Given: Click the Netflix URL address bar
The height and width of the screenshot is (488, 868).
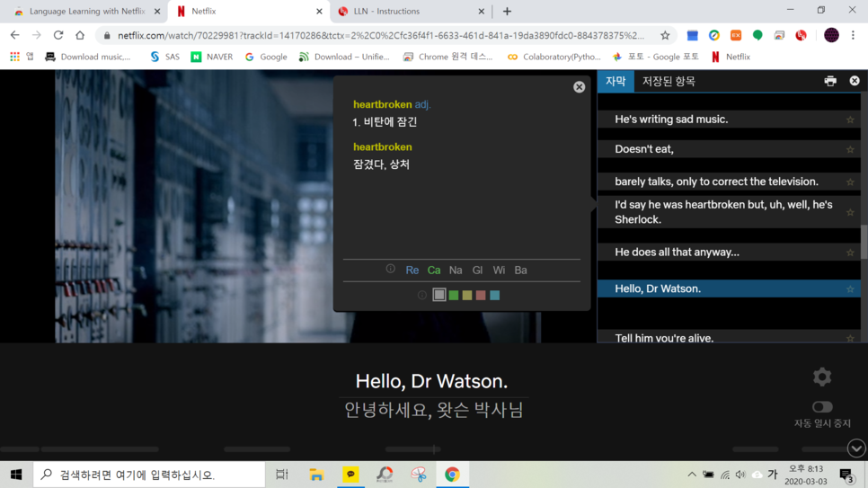Looking at the screenshot, I should pyautogui.click(x=381, y=35).
